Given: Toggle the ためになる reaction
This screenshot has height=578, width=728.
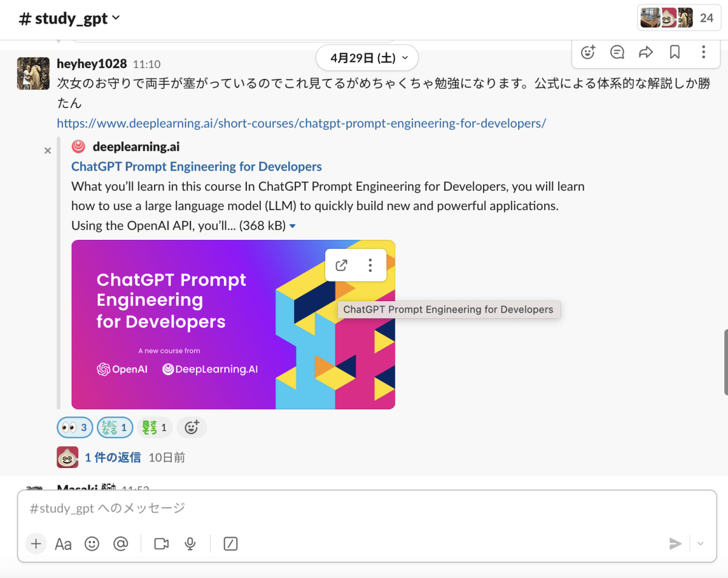Looking at the screenshot, I should [115, 427].
